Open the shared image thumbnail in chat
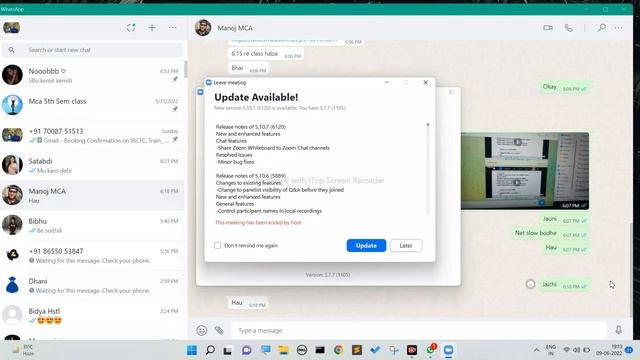 pos(525,171)
